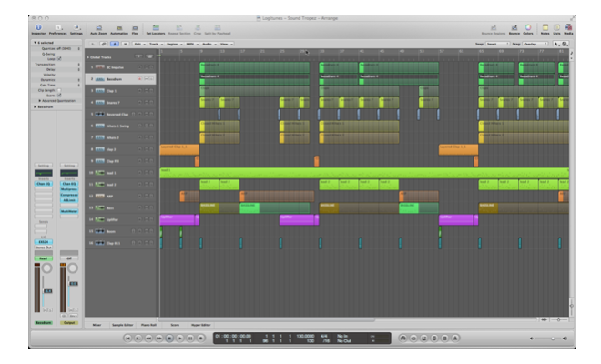Click the Set Locators icon
601x364 pixels.
click(156, 29)
